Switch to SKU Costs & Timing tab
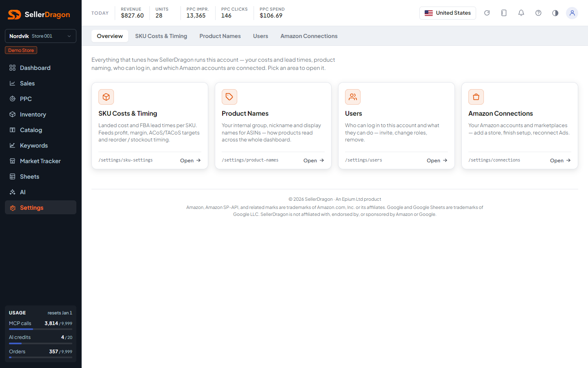The width and height of the screenshot is (588, 368). click(x=161, y=36)
